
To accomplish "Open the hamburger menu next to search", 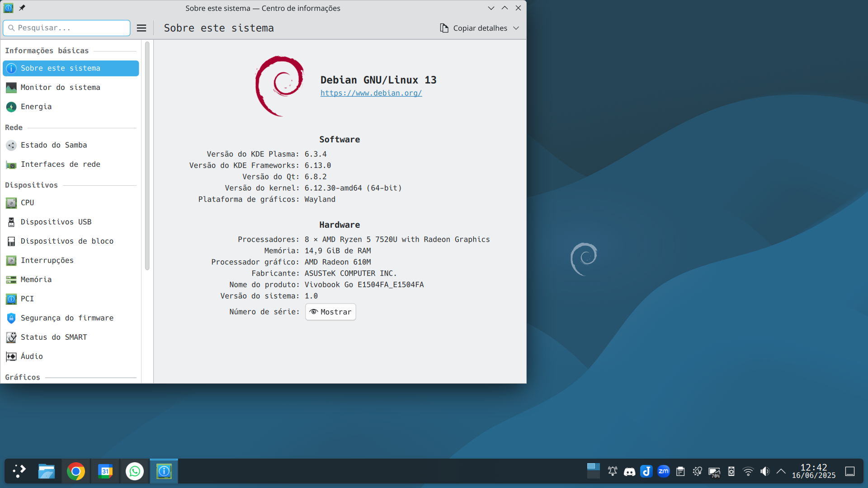I will 142,28.
